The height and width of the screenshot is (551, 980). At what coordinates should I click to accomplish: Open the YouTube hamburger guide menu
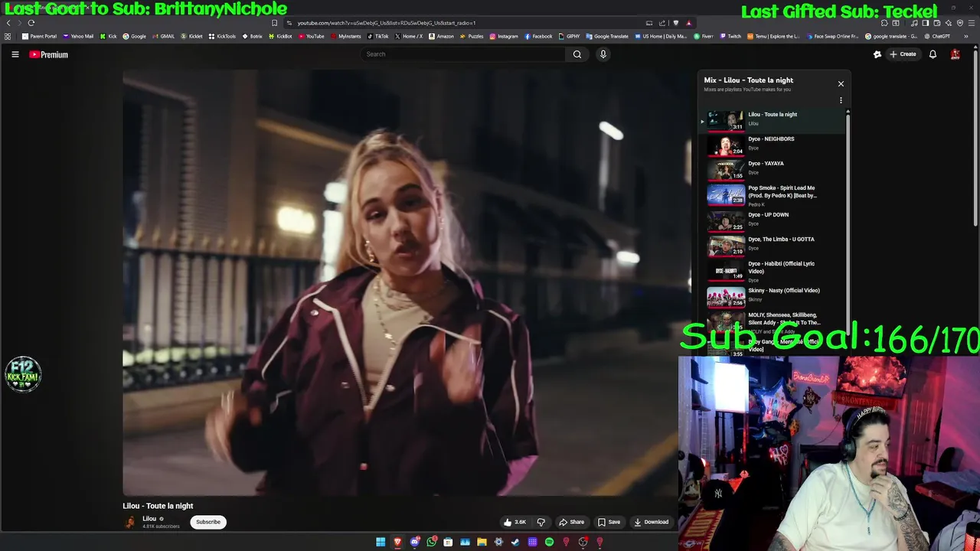[x=15, y=54]
